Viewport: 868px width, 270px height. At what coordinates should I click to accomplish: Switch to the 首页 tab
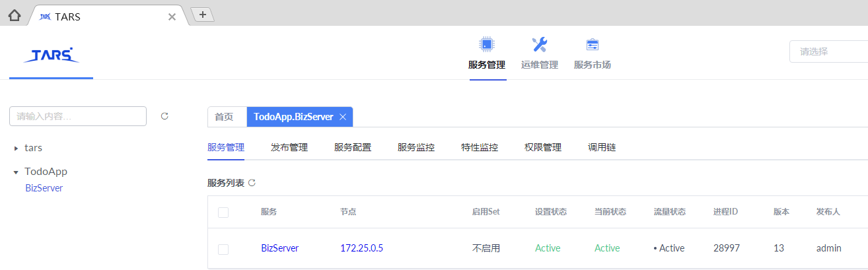[x=224, y=117]
